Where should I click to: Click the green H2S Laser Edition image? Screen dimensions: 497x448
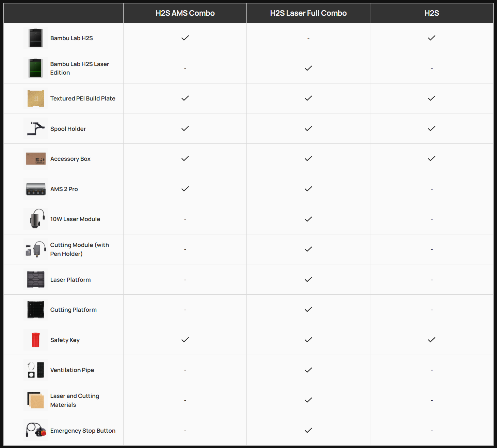click(x=36, y=68)
